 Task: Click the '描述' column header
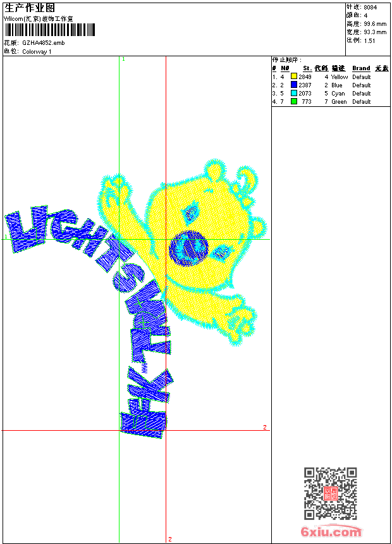[x=338, y=68]
